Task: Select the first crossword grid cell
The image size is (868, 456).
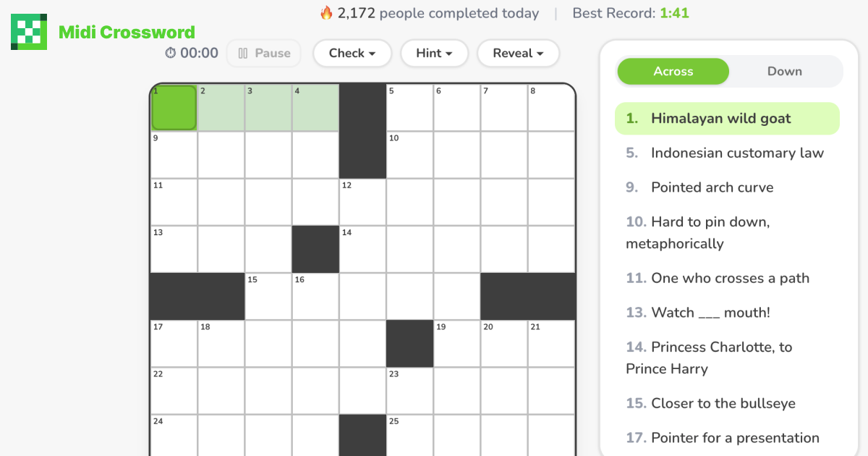Action: coord(174,107)
